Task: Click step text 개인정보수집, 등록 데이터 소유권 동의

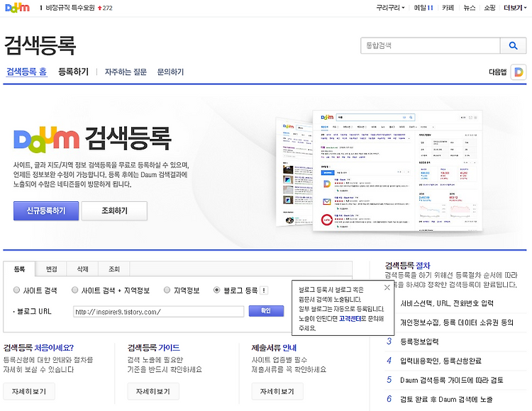Action: point(457,322)
